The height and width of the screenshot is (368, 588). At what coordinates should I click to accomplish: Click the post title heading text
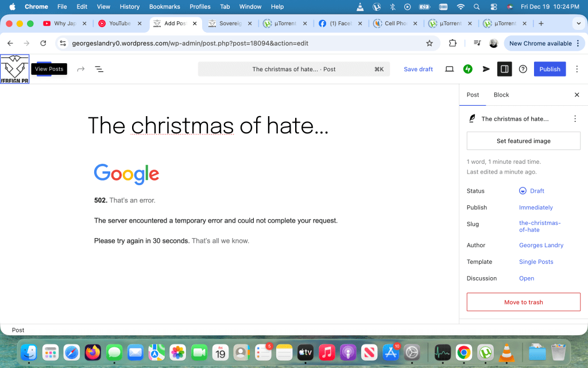point(208,125)
